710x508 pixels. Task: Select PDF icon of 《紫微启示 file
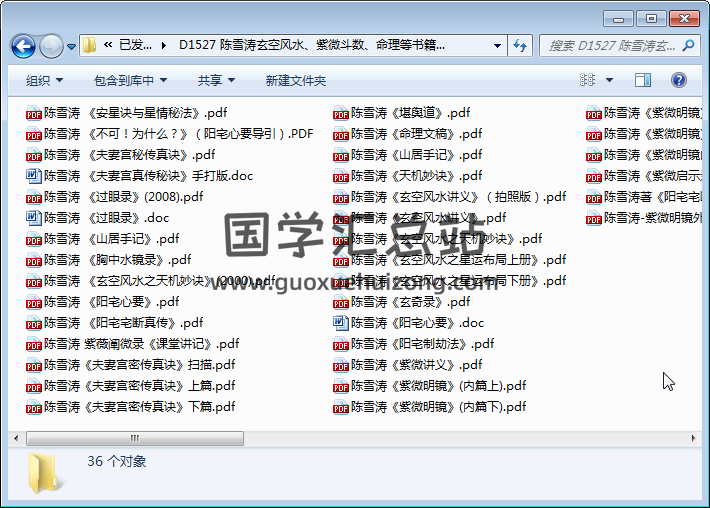[x=593, y=176]
